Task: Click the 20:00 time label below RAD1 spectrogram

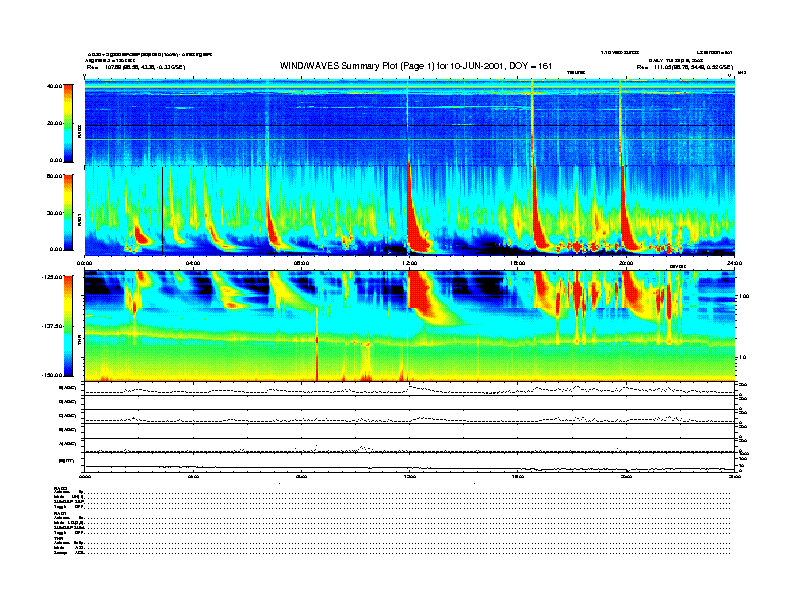Action: pyautogui.click(x=626, y=263)
